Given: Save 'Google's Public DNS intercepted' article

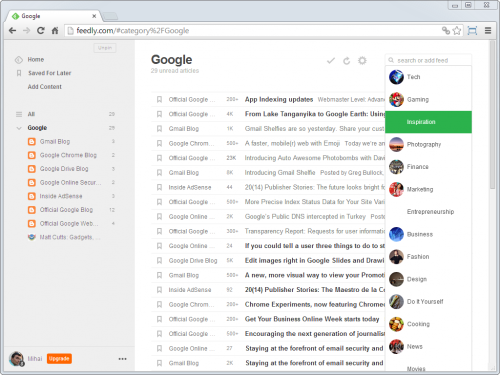Looking at the screenshot, I should click(x=159, y=217).
